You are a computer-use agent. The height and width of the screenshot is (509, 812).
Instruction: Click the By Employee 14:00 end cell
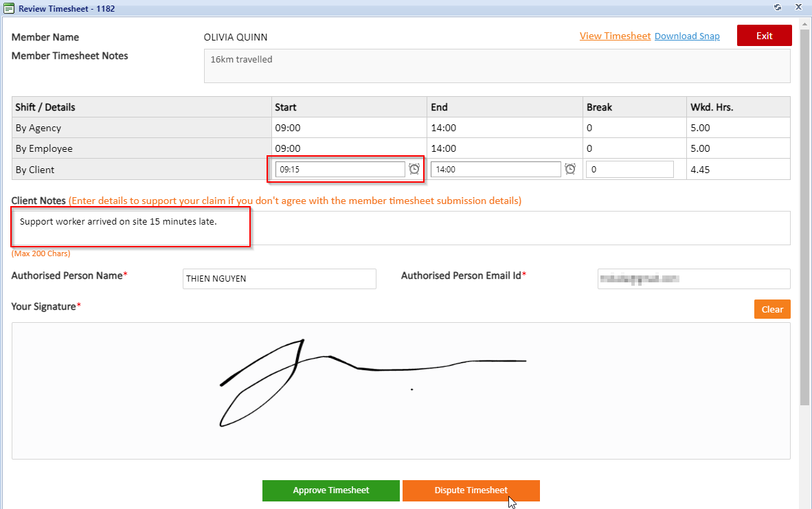[x=505, y=148]
